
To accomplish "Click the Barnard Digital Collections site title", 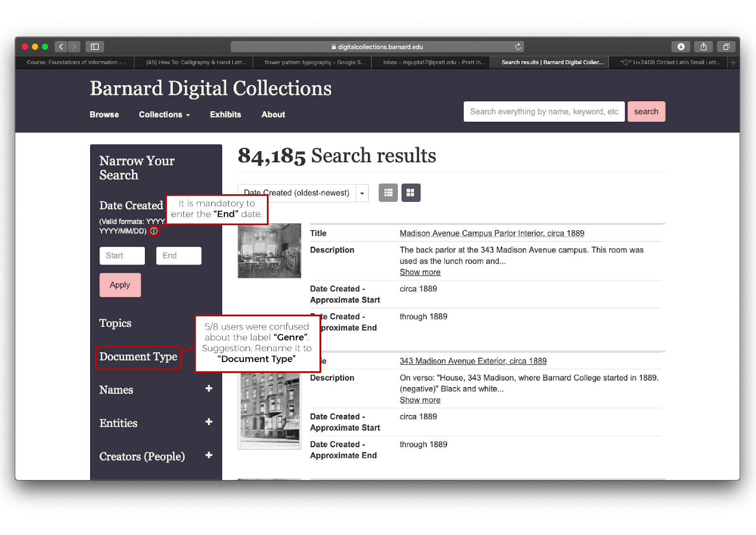I will pyautogui.click(x=211, y=88).
